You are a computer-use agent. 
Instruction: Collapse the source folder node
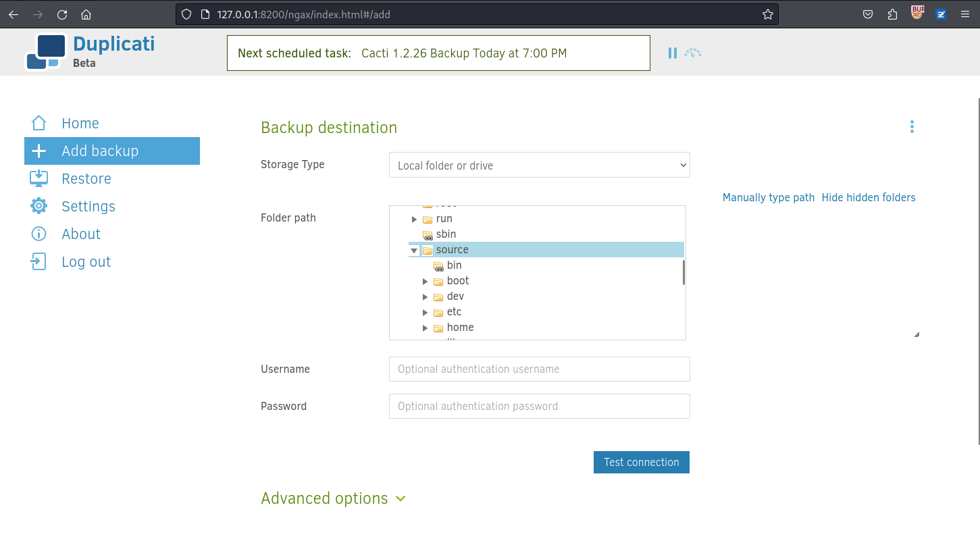[x=415, y=251]
